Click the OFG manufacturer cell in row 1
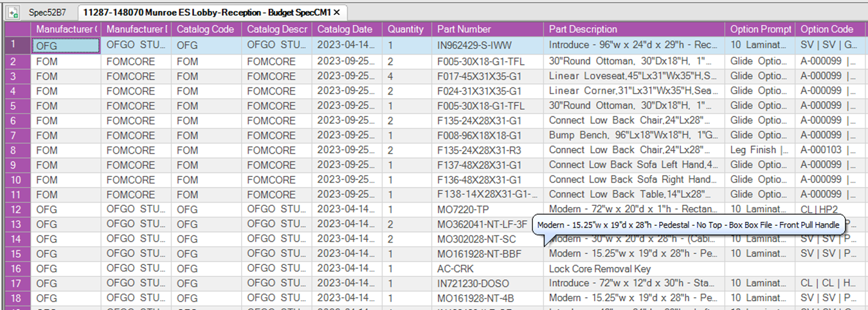868x310 pixels. click(x=66, y=46)
